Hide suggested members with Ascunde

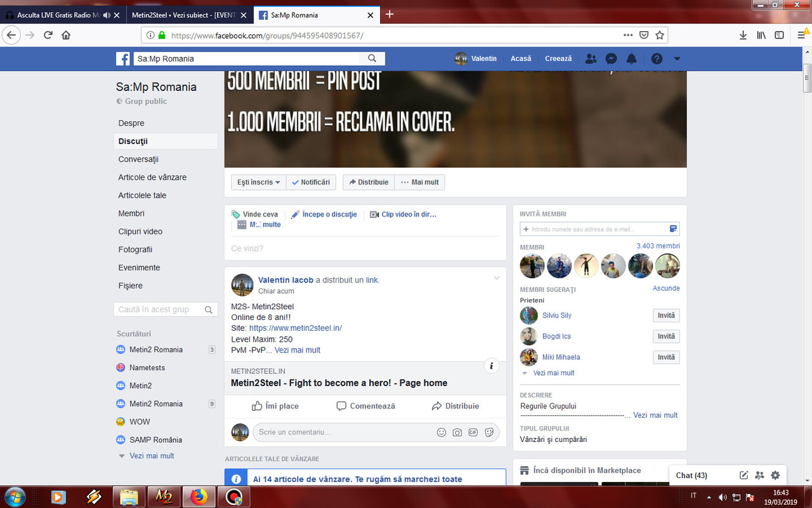point(666,288)
